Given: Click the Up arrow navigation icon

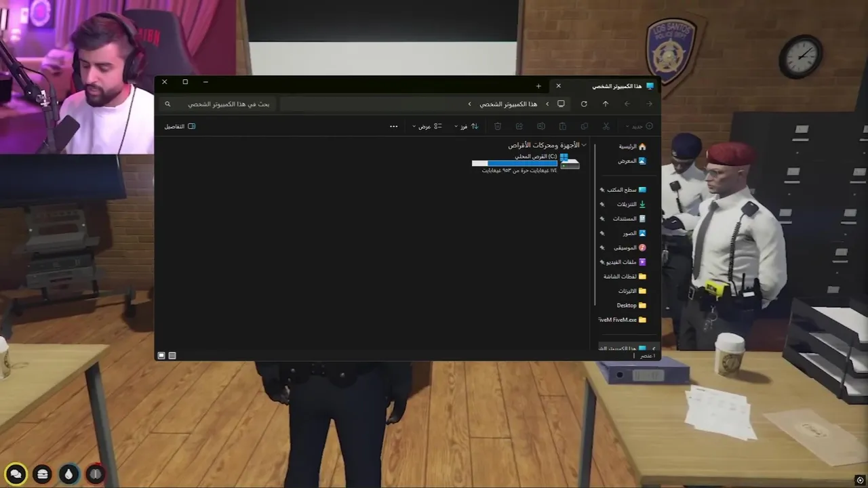Looking at the screenshot, I should 606,104.
